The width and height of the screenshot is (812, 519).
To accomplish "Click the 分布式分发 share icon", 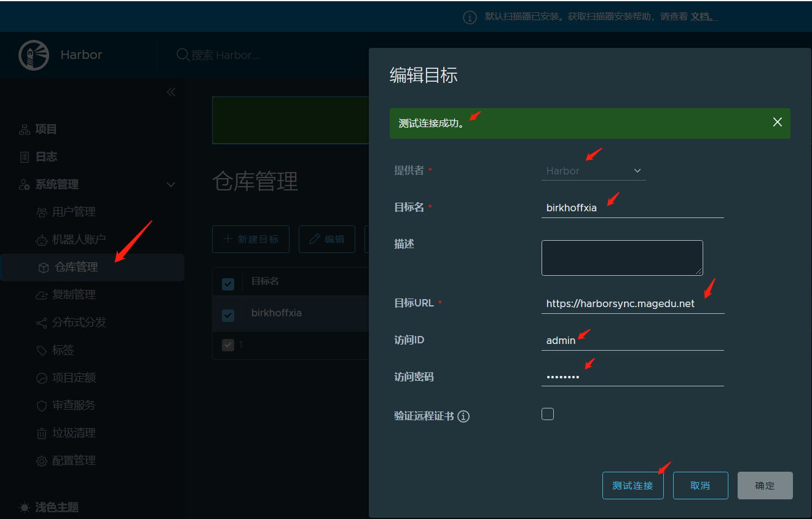I will [x=42, y=323].
